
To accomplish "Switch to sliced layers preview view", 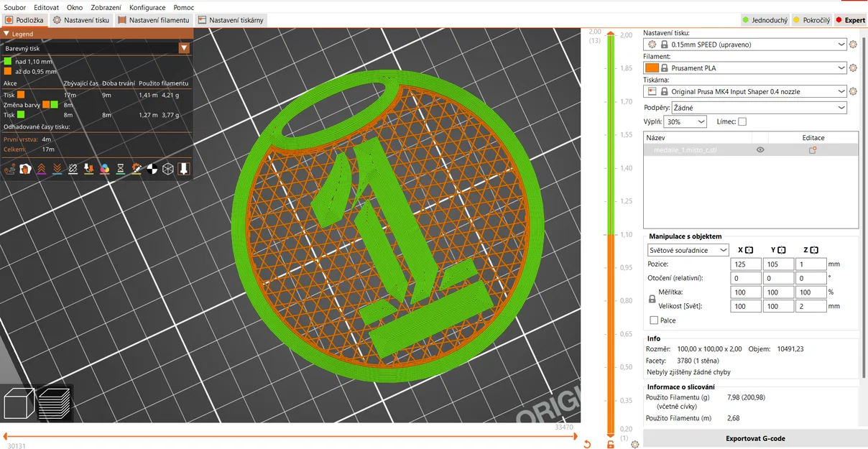I will pyautogui.click(x=55, y=404).
